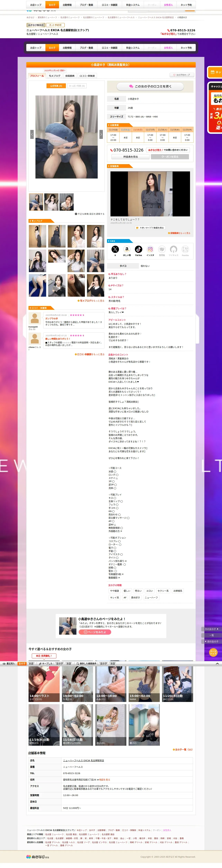Open the review 楽しい時間をありがとう！

pos(58,339)
